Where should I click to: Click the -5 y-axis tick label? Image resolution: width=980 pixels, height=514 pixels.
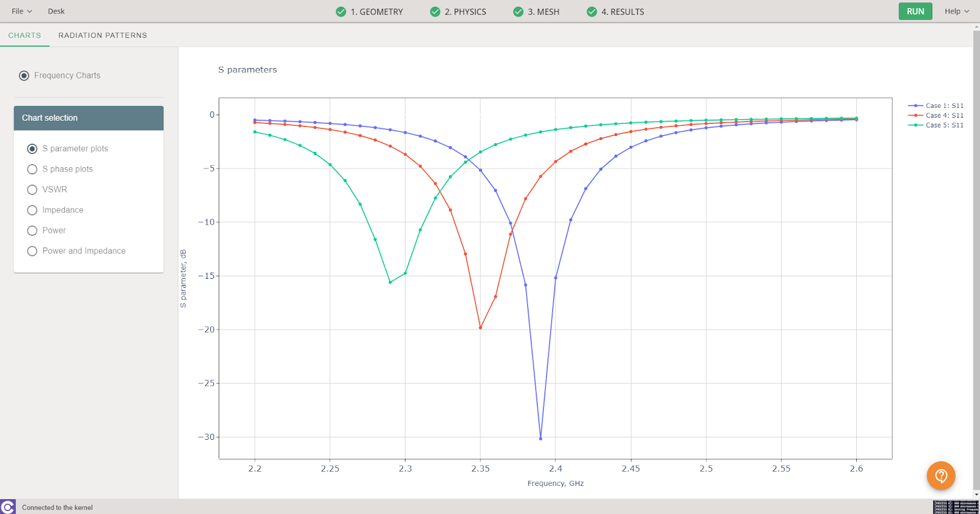coord(209,168)
